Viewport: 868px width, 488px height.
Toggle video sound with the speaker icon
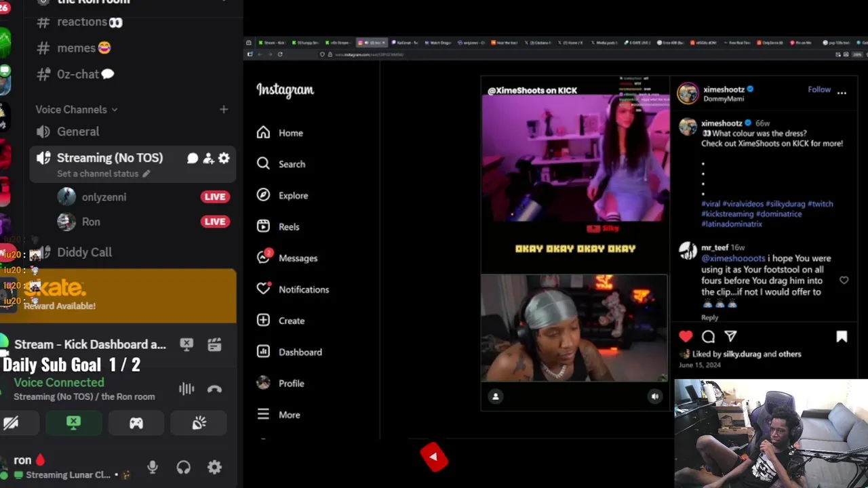654,396
